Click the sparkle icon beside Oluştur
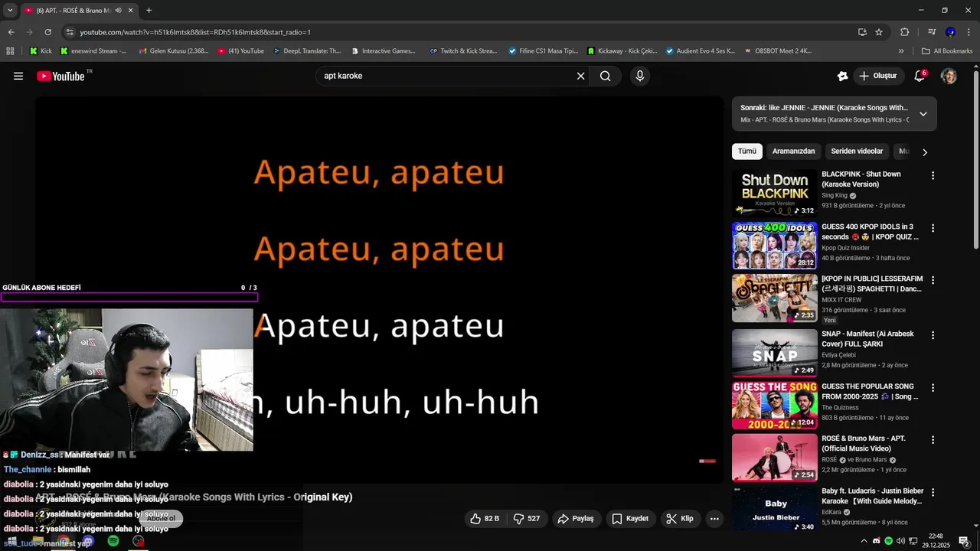Viewport: 980px width, 551px height. (842, 76)
